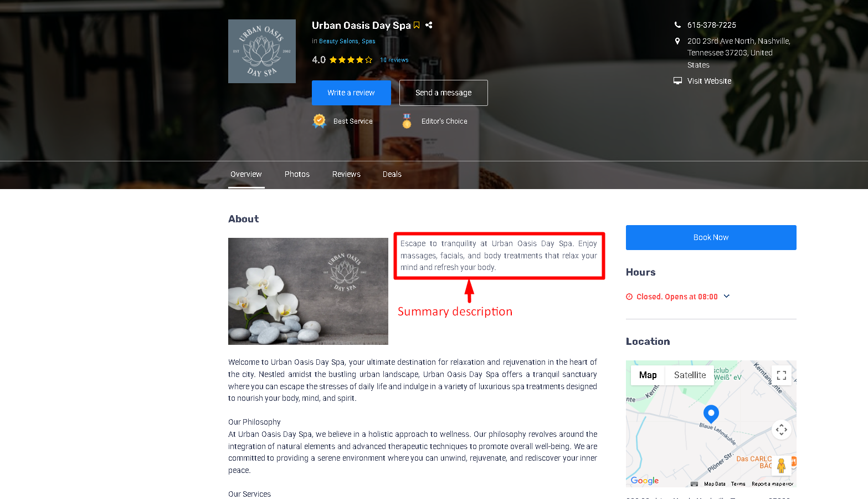Open the Reviews tab
This screenshot has width=868, height=499.
[346, 174]
